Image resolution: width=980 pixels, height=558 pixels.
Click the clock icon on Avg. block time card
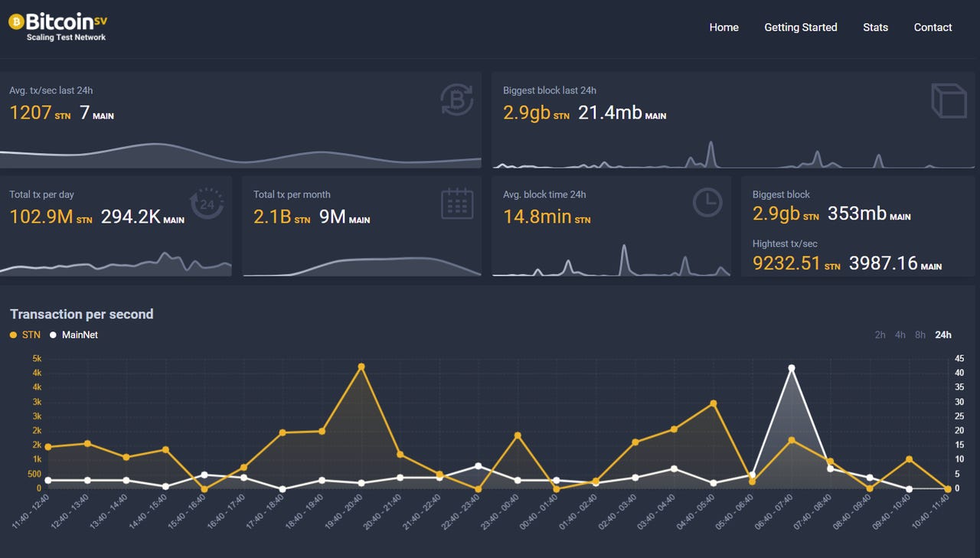[x=707, y=203]
